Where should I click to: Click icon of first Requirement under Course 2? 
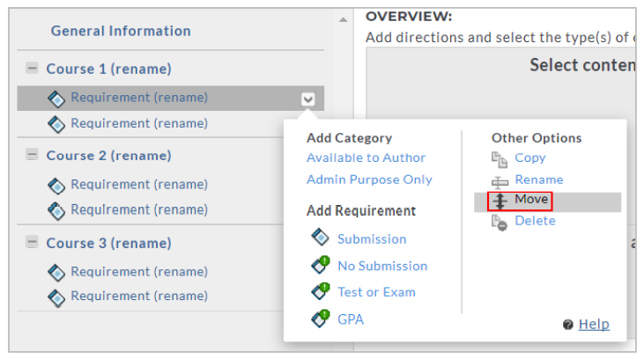coord(56,186)
